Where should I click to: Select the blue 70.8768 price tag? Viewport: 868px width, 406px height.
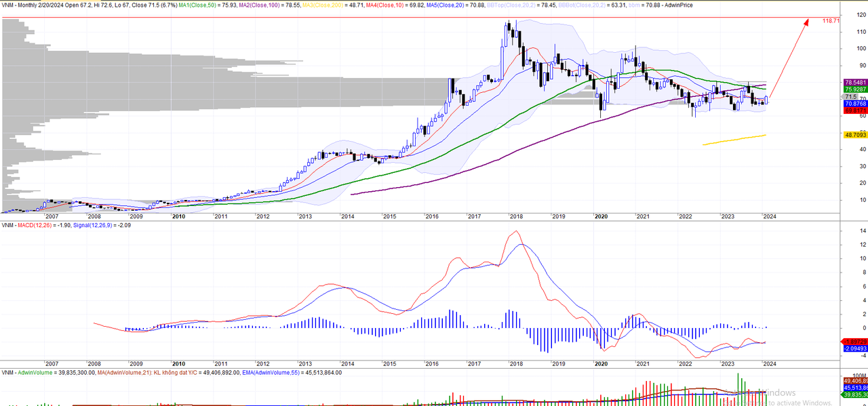coord(854,104)
